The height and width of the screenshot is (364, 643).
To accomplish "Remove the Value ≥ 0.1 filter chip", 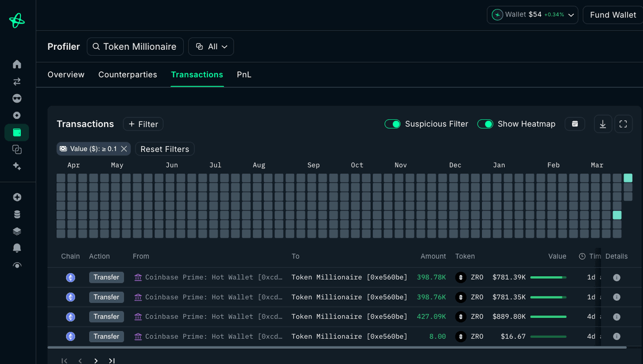I will (x=124, y=149).
